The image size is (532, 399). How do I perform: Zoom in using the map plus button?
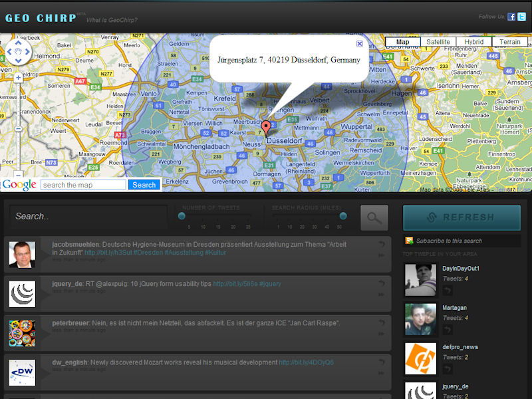click(x=19, y=78)
